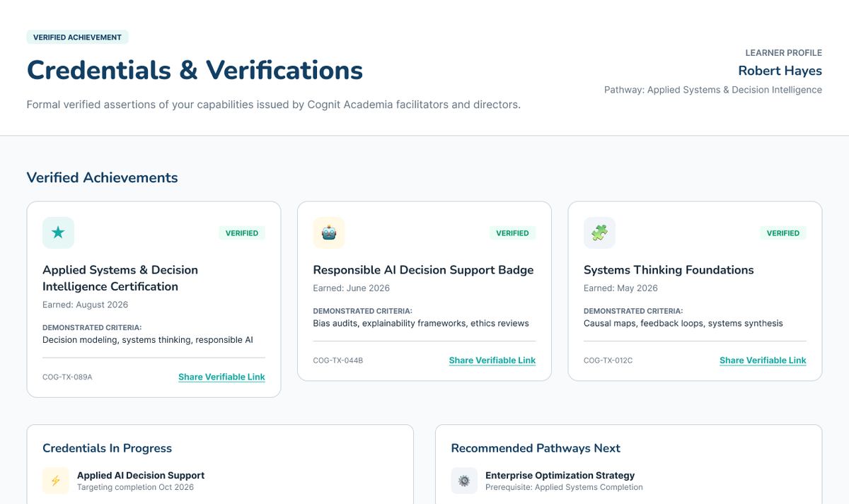Click credential ID COG-TX-089A
The width and height of the screenshot is (849, 504).
pyautogui.click(x=67, y=377)
